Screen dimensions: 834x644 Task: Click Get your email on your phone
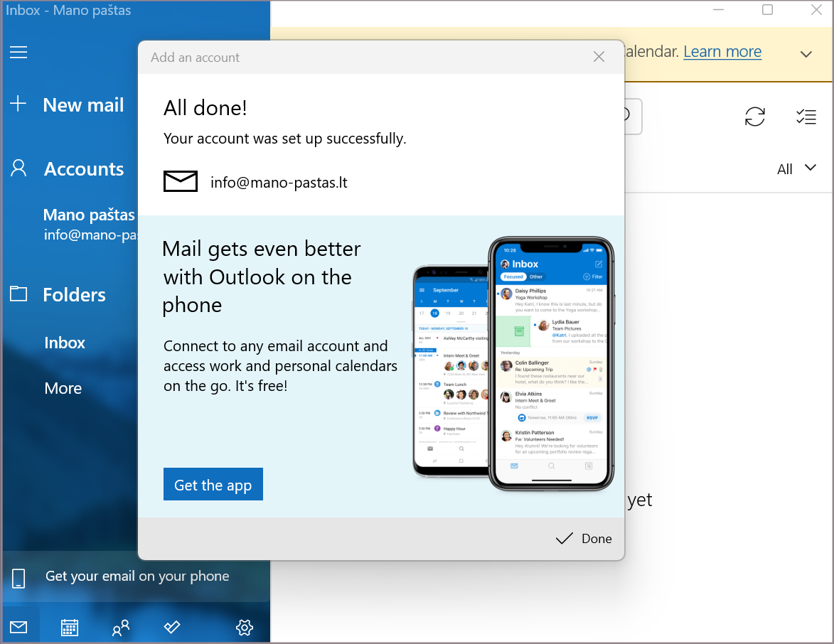click(137, 576)
